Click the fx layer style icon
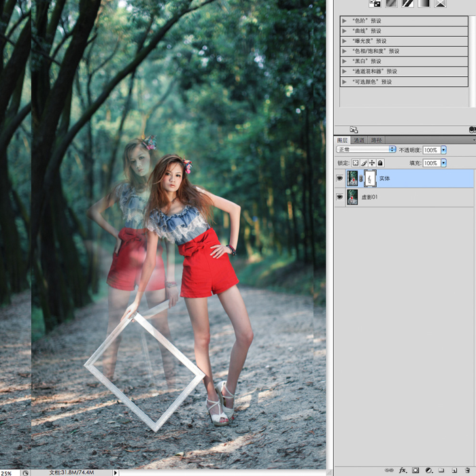476x476 pixels. click(x=403, y=471)
